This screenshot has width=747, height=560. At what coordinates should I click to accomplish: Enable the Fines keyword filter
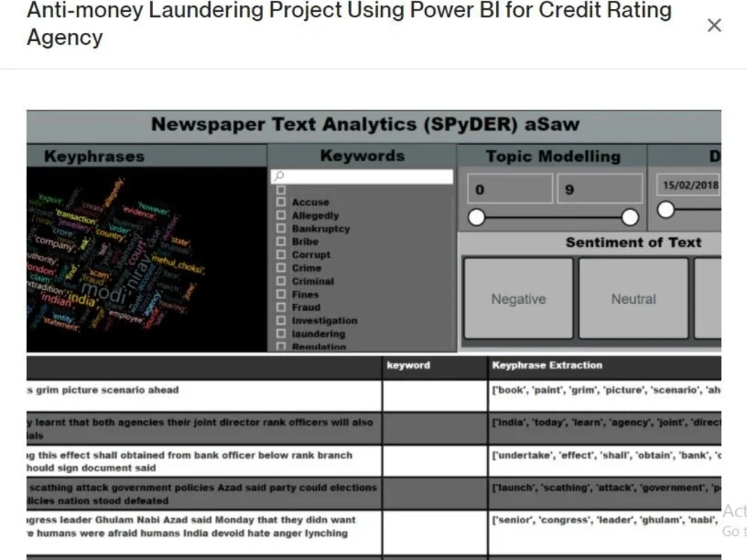[281, 294]
